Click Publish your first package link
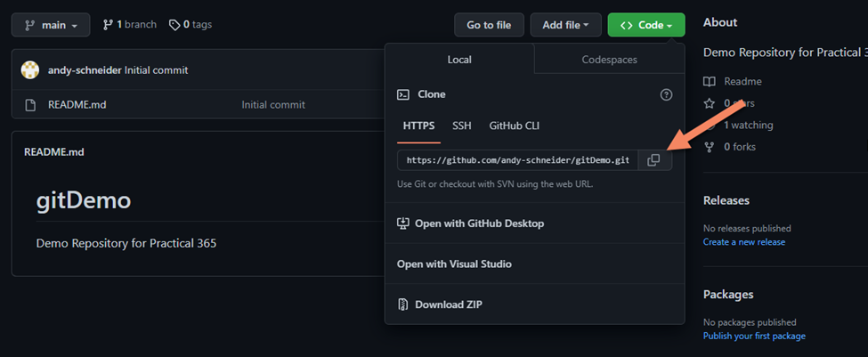868x357 pixels. [x=754, y=336]
